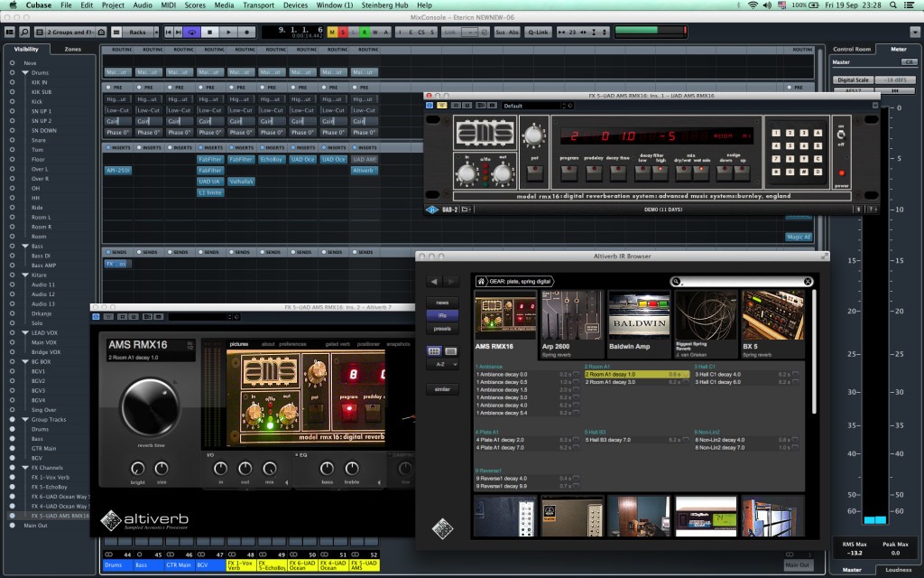Deactivate all yellow Mute states
This screenshot has width=924, height=578.
tap(332, 32)
